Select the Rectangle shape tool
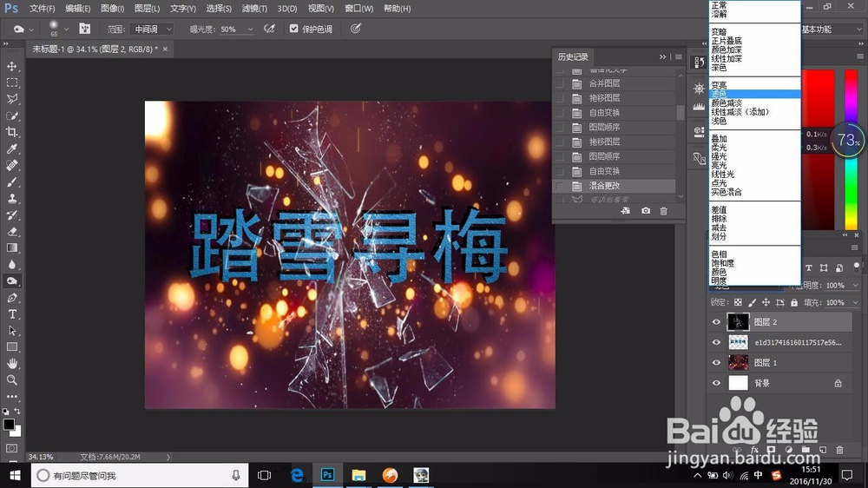 pos(11,347)
